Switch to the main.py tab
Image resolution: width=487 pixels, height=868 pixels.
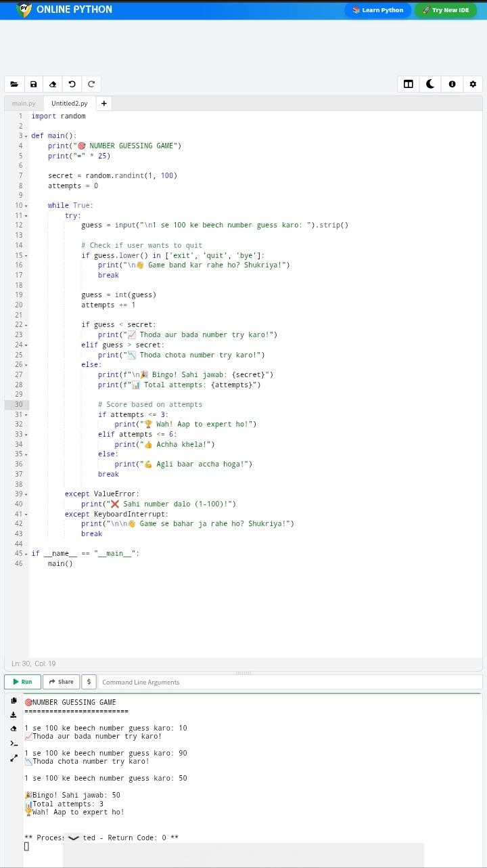coord(24,104)
